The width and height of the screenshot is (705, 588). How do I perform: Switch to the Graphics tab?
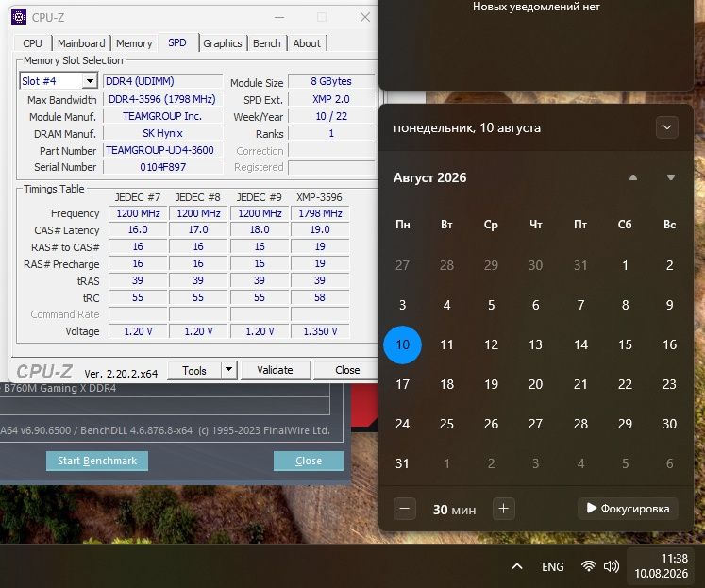(x=223, y=43)
